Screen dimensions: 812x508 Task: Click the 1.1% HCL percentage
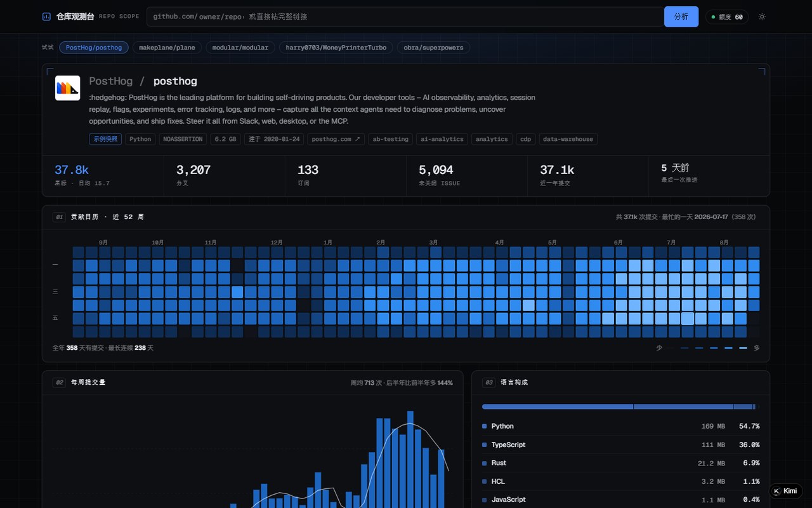[x=752, y=481]
